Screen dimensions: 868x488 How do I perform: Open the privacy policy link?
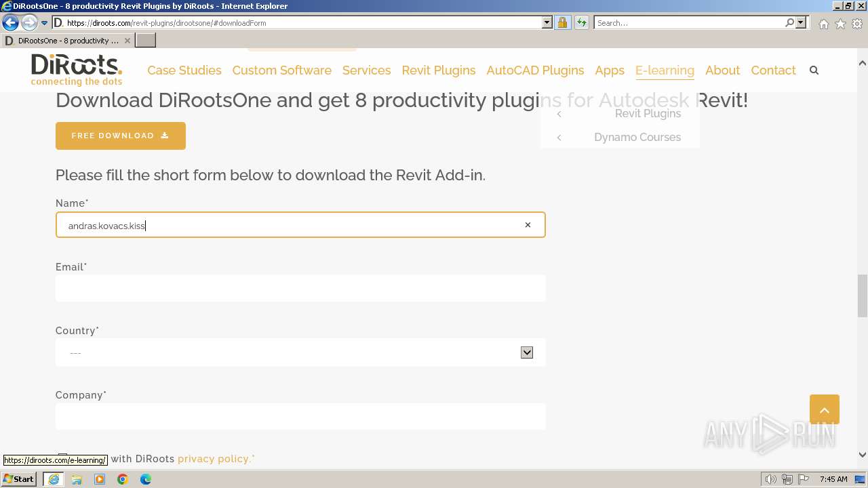tap(214, 459)
